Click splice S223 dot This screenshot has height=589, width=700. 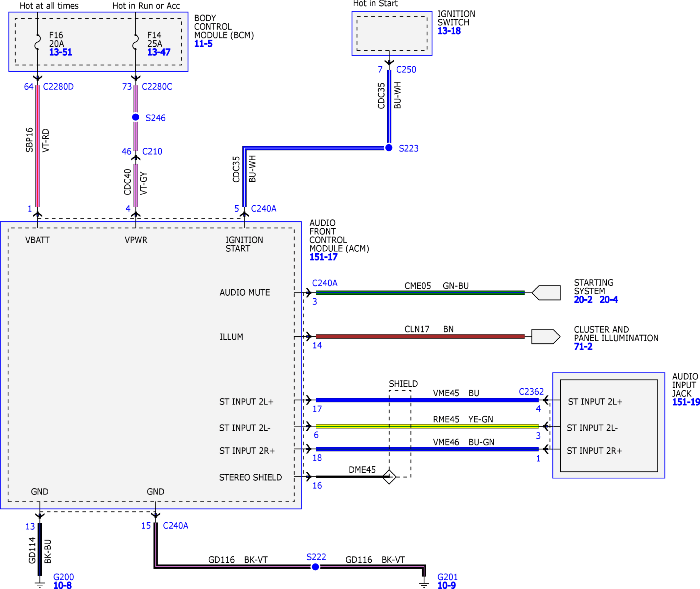click(x=389, y=147)
